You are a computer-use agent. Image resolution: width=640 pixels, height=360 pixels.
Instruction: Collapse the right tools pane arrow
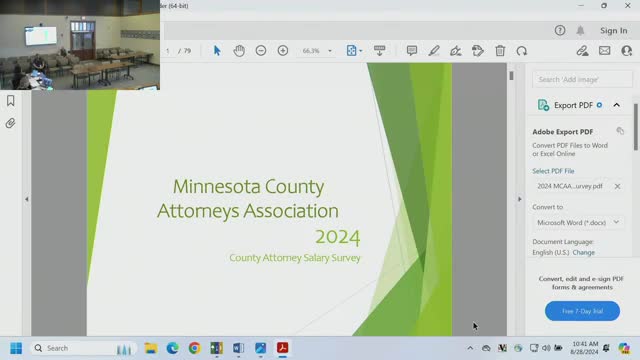coord(520,199)
